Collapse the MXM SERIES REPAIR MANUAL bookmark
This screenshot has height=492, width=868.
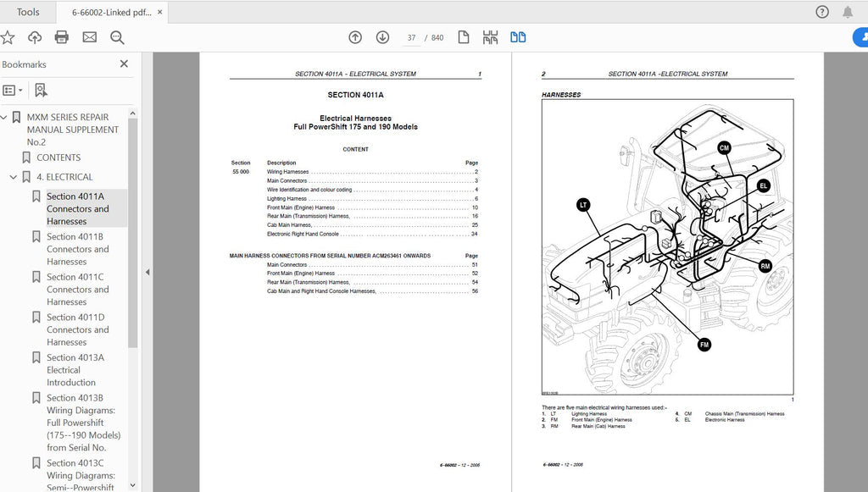[x=4, y=117]
